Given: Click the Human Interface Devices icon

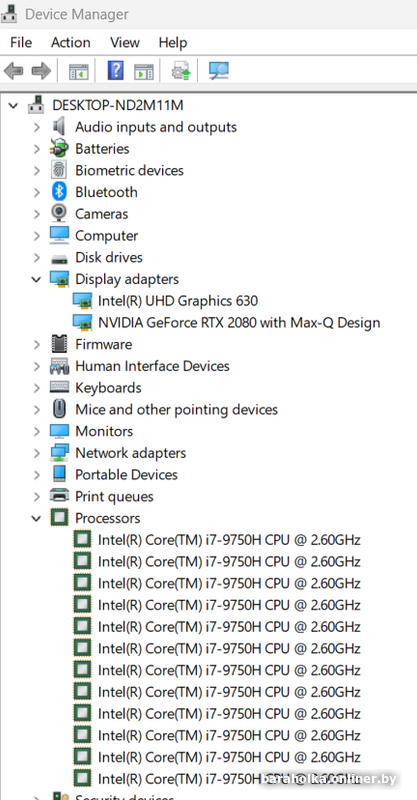Looking at the screenshot, I should click(59, 366).
